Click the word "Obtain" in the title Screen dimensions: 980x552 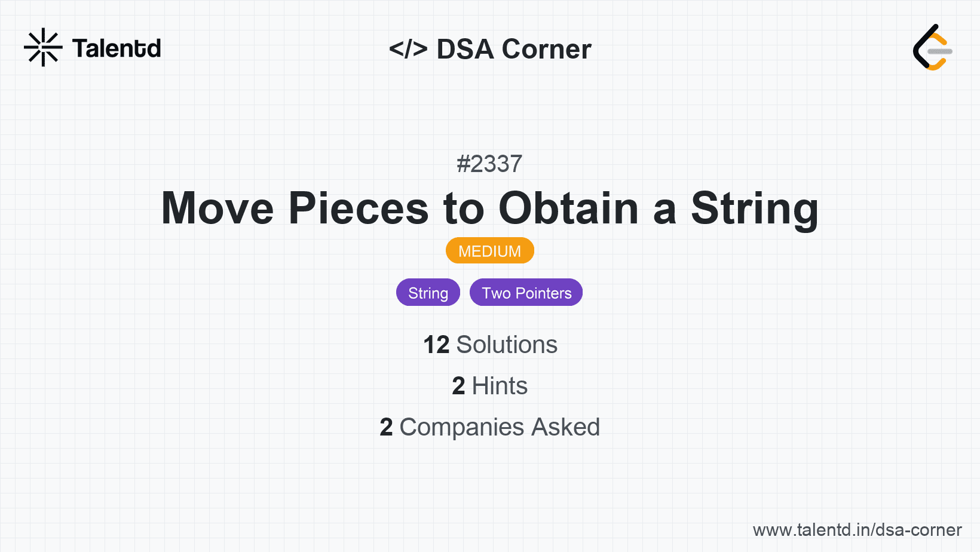[x=568, y=208]
